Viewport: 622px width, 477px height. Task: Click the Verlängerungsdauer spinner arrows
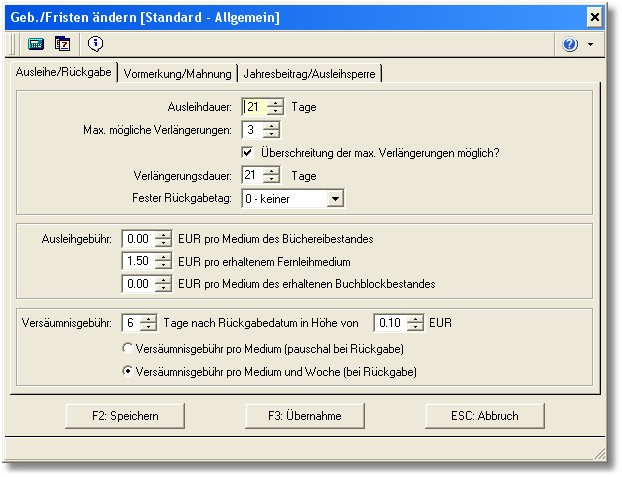click(x=276, y=176)
